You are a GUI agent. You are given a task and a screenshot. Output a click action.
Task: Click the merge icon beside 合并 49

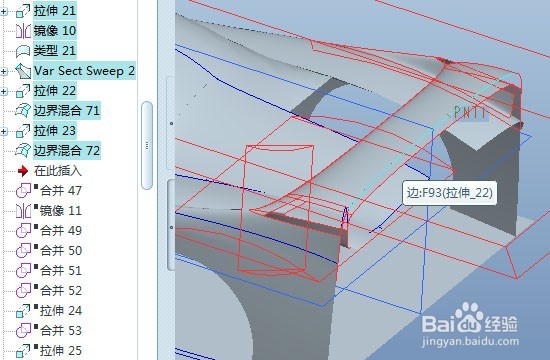point(23,231)
